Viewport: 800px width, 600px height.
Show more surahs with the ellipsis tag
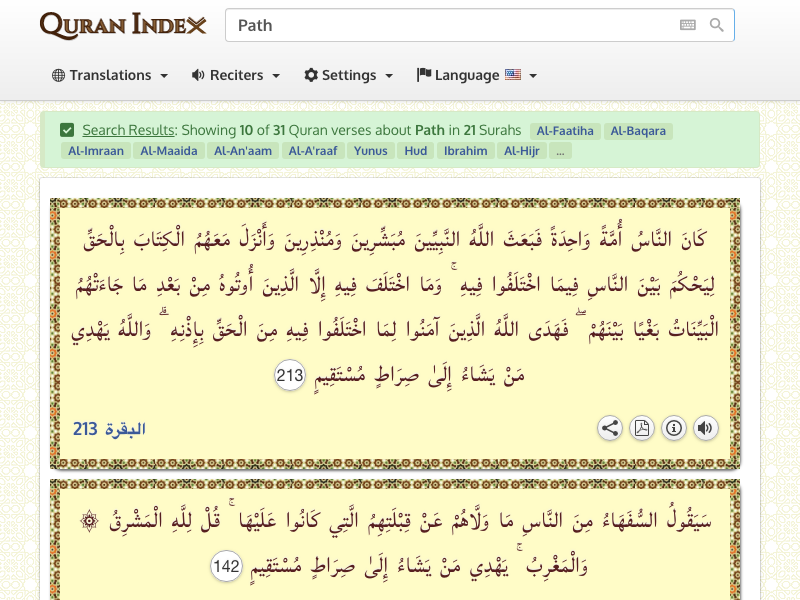click(x=560, y=151)
